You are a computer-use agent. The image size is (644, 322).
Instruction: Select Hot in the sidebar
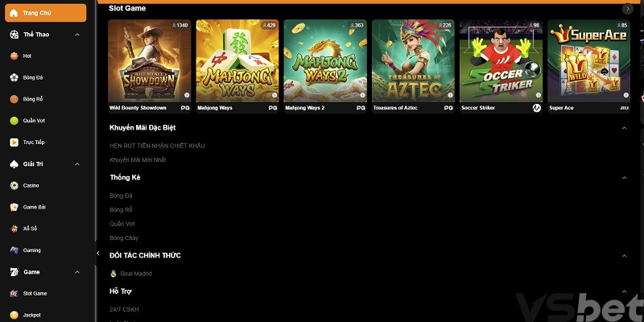click(x=27, y=56)
